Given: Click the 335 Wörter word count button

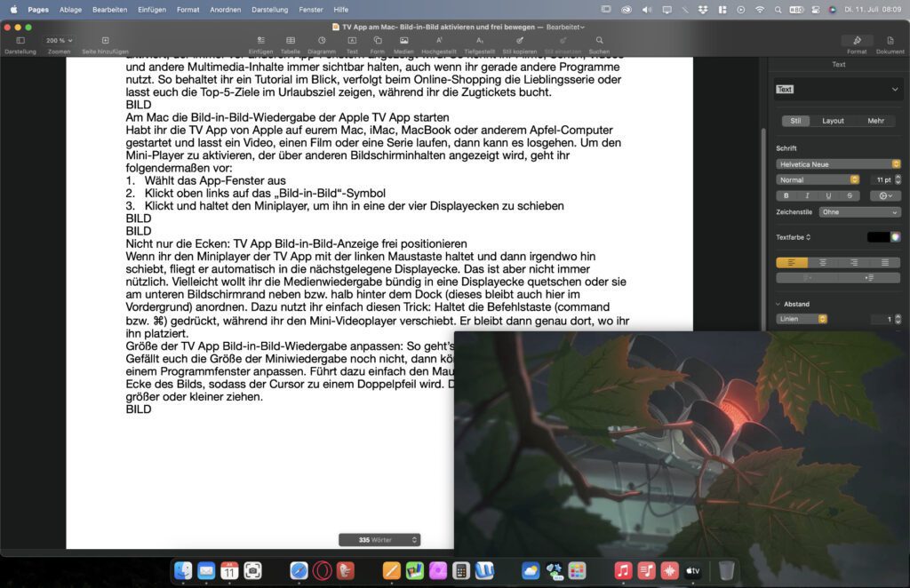Looking at the screenshot, I should [379, 540].
